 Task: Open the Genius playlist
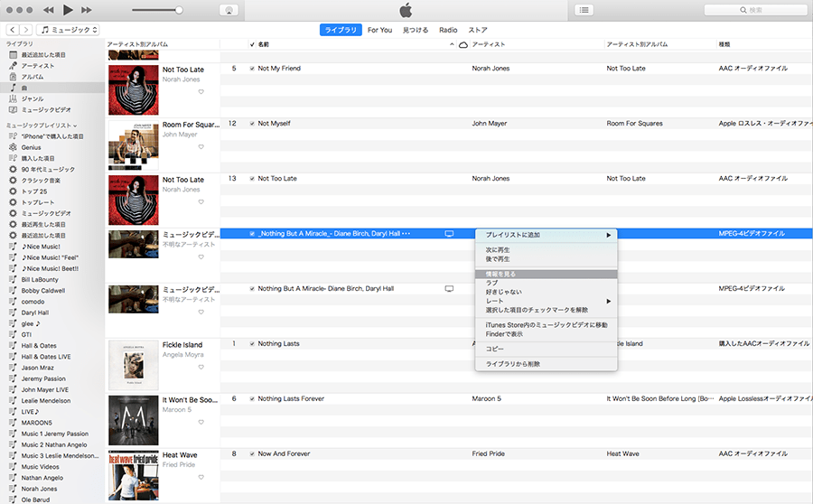coord(31,147)
